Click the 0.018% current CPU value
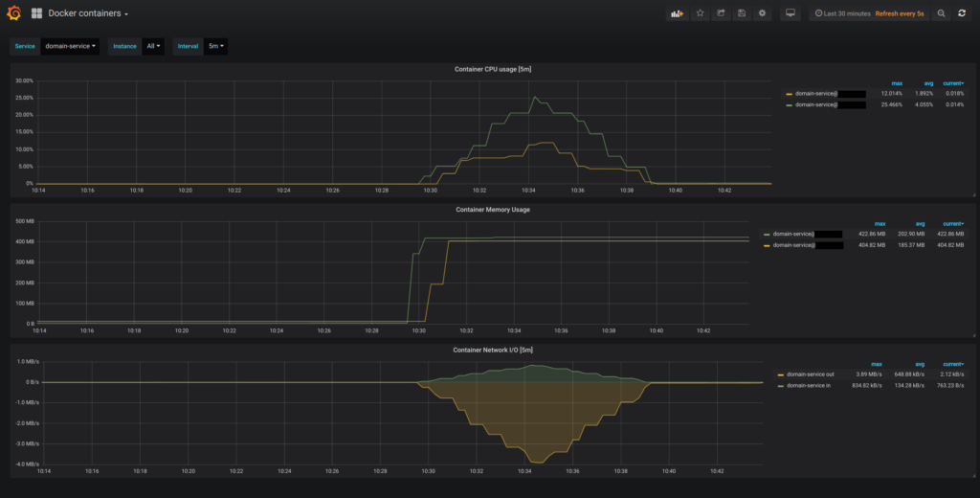 tap(955, 94)
